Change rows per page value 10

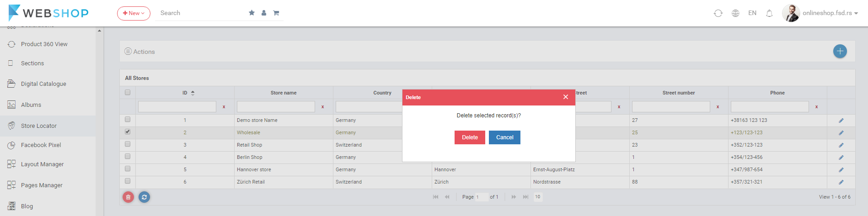click(538, 197)
